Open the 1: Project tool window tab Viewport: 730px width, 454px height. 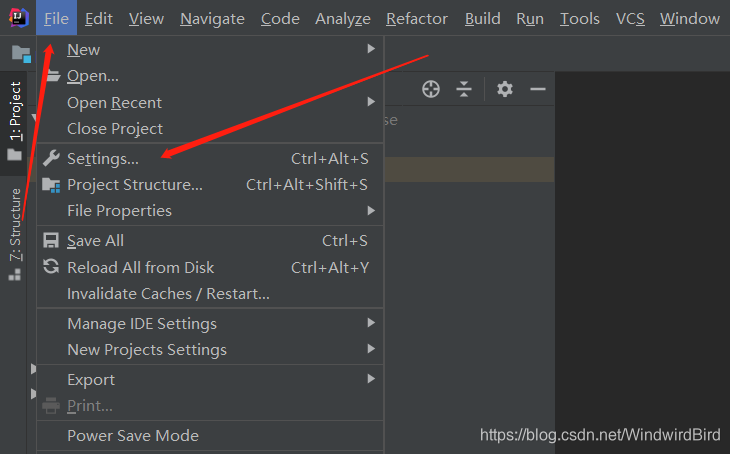coord(15,121)
